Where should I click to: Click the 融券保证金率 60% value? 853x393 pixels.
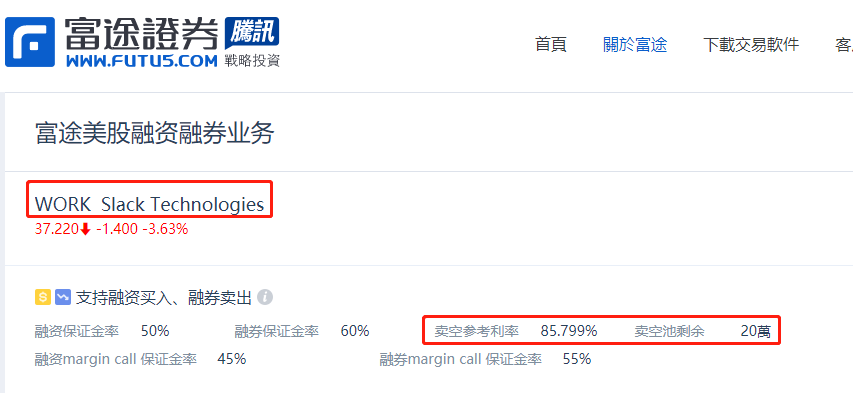pyautogui.click(x=355, y=330)
